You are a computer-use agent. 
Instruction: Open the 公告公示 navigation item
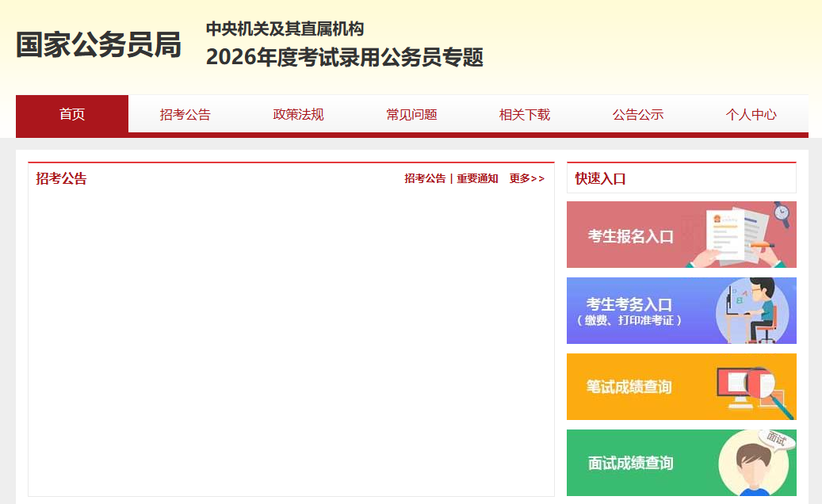637,114
